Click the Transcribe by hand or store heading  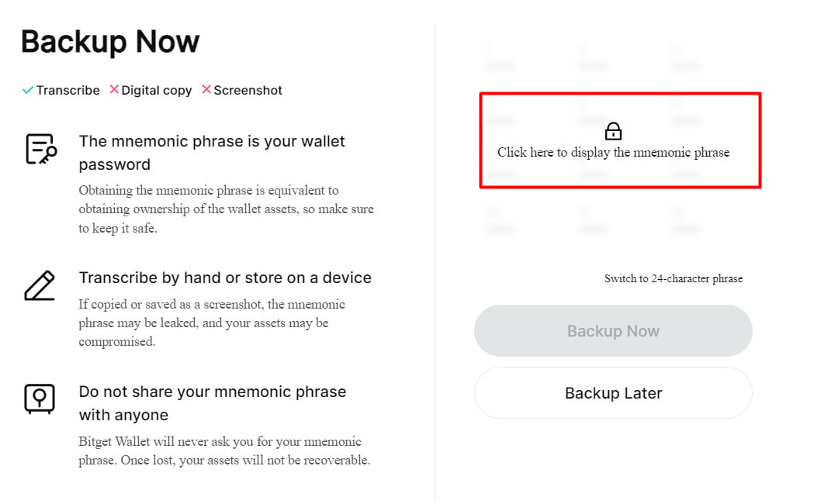(225, 278)
